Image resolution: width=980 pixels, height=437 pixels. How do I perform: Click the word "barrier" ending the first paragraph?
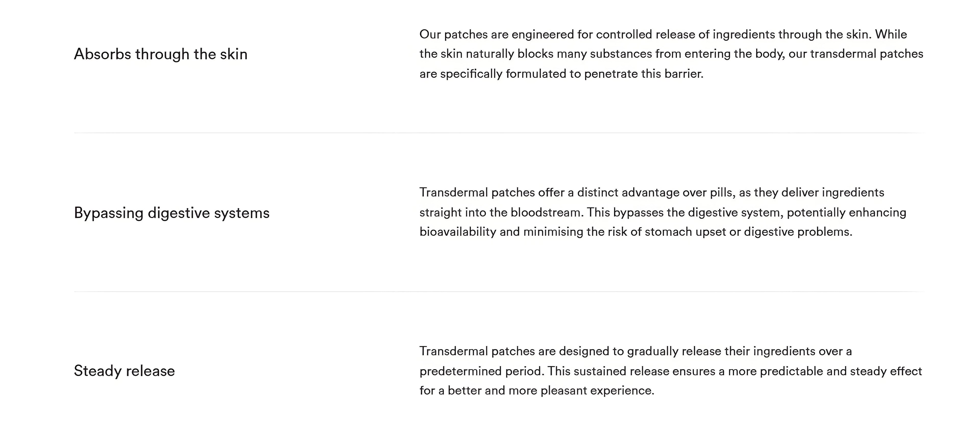[x=683, y=74]
